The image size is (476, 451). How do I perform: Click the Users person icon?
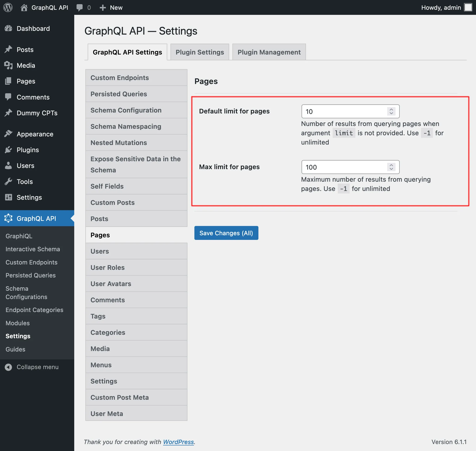pos(8,166)
